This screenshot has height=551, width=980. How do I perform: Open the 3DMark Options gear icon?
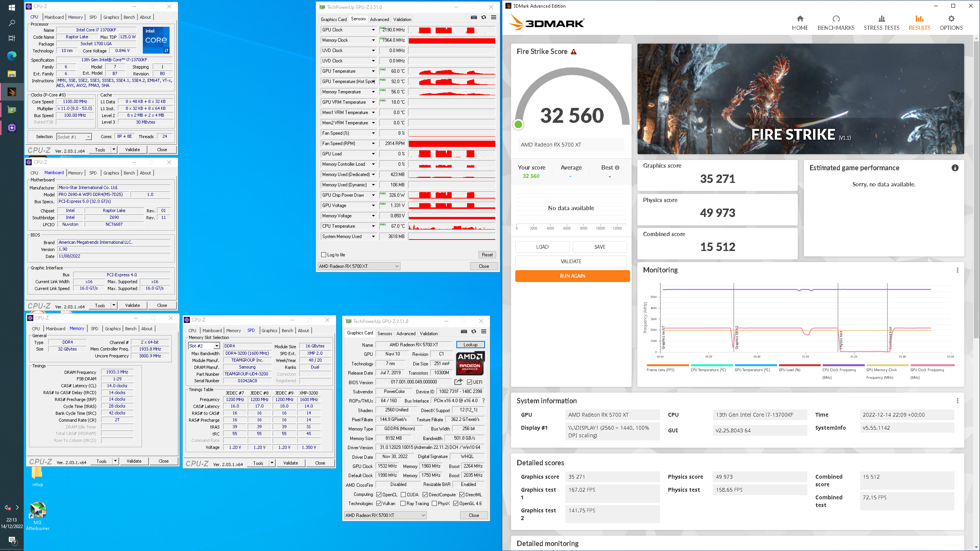pos(951,19)
